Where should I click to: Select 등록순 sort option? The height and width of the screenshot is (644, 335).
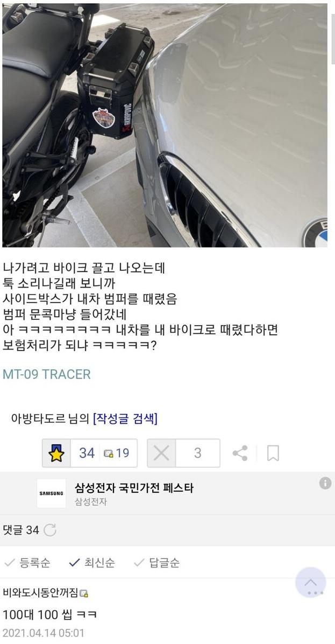[x=27, y=563]
